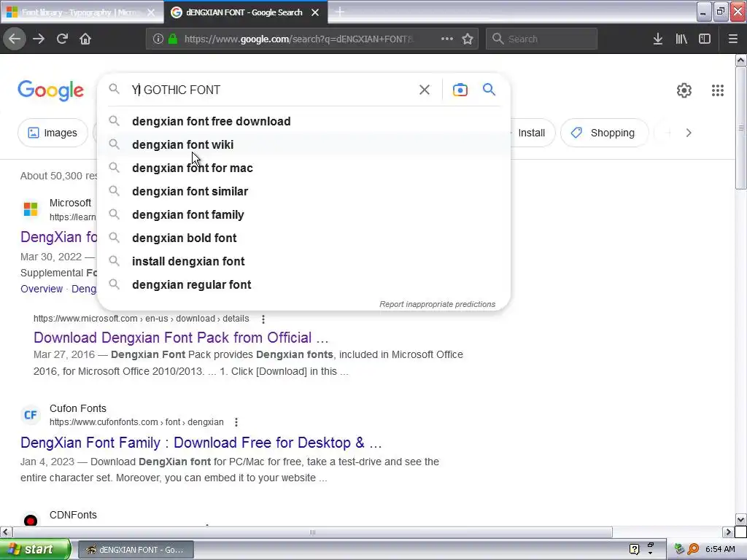
Task: Bookmark this page with the star icon
Action: coord(468,39)
